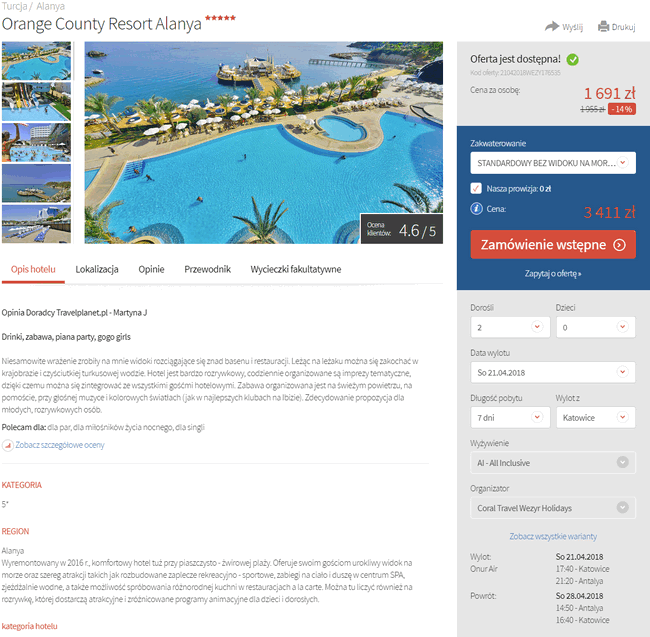Click the 17:40 - Katowice departure time
650x637 pixels.
(x=582, y=569)
